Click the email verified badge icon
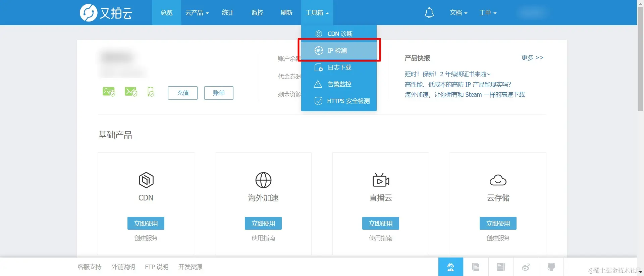 click(x=131, y=92)
